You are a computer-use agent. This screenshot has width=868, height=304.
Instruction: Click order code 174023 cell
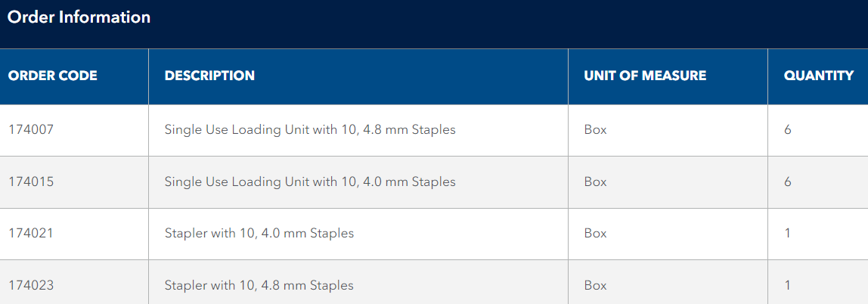click(31, 285)
